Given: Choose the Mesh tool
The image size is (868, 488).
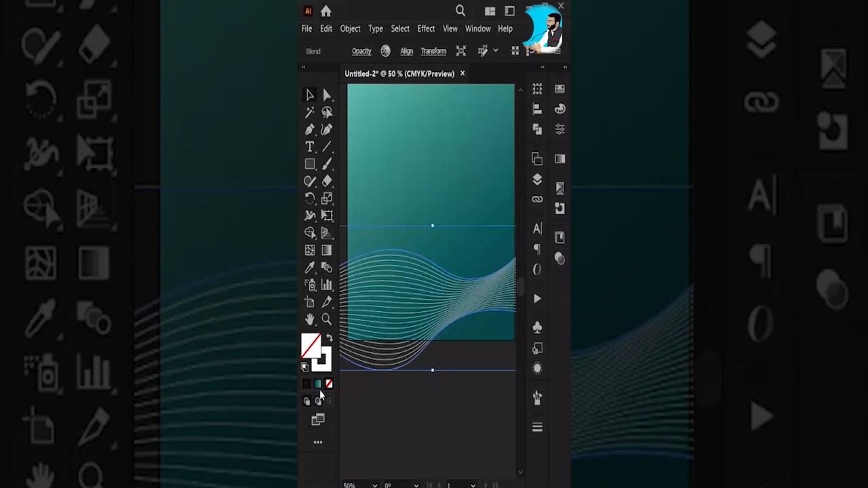Looking at the screenshot, I should (x=310, y=250).
